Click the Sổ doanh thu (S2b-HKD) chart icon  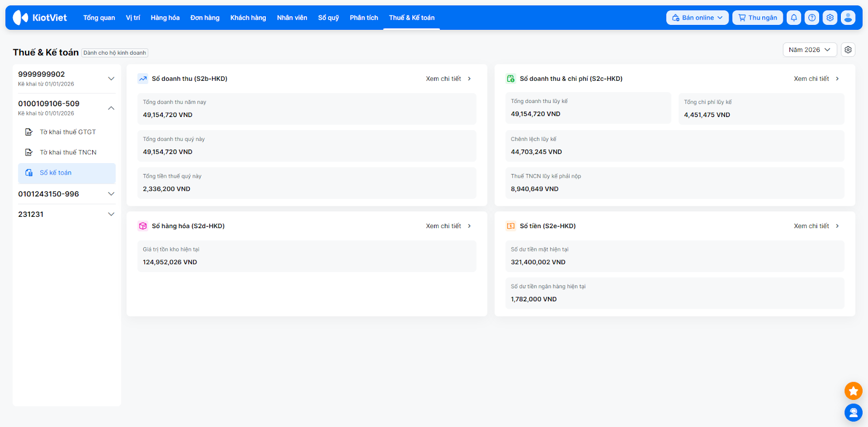click(x=143, y=79)
